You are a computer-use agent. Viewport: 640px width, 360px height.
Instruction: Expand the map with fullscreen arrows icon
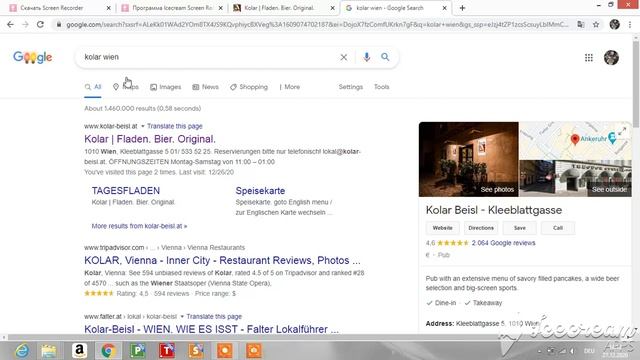(622, 131)
